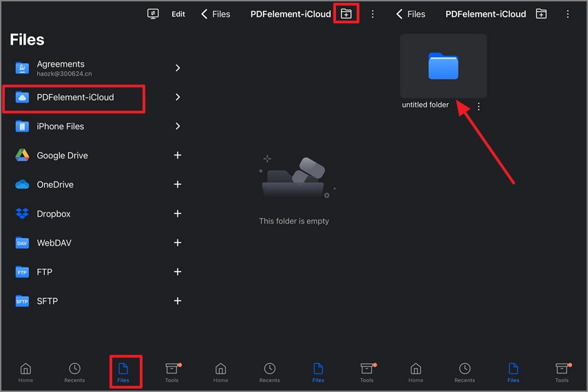The image size is (588, 392).
Task: Click the WebDAV label
Action: point(54,243)
